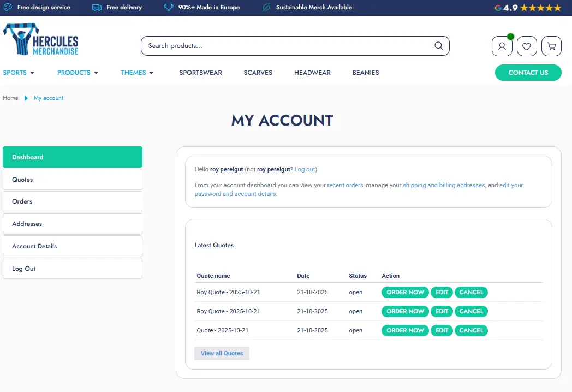
Task: Expand the Themes dropdown menu
Action: (137, 73)
